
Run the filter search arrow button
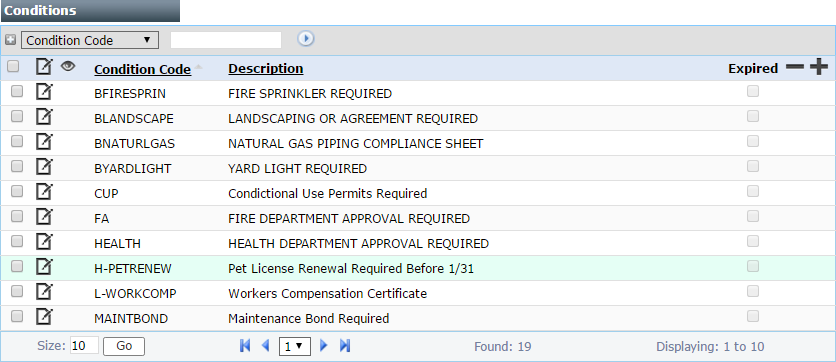pos(306,39)
